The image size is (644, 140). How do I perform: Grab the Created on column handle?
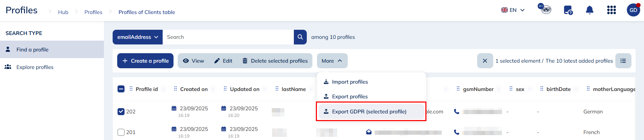(176, 89)
